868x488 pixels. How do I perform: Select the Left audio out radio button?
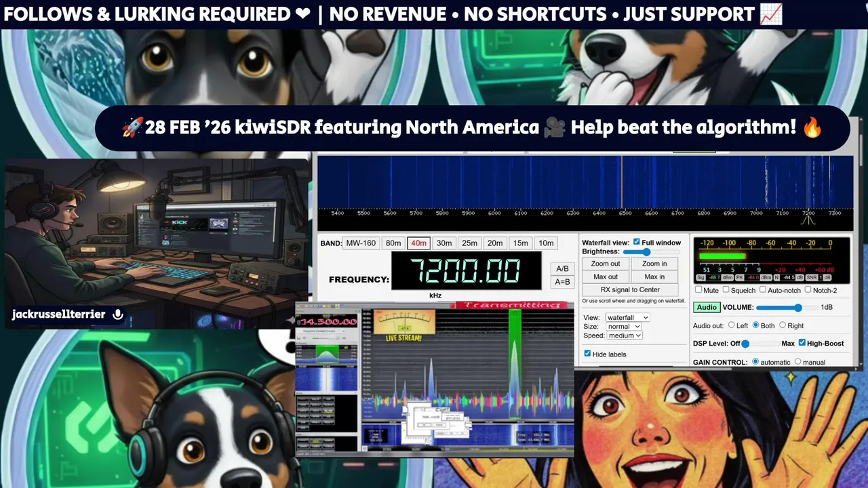click(x=731, y=325)
